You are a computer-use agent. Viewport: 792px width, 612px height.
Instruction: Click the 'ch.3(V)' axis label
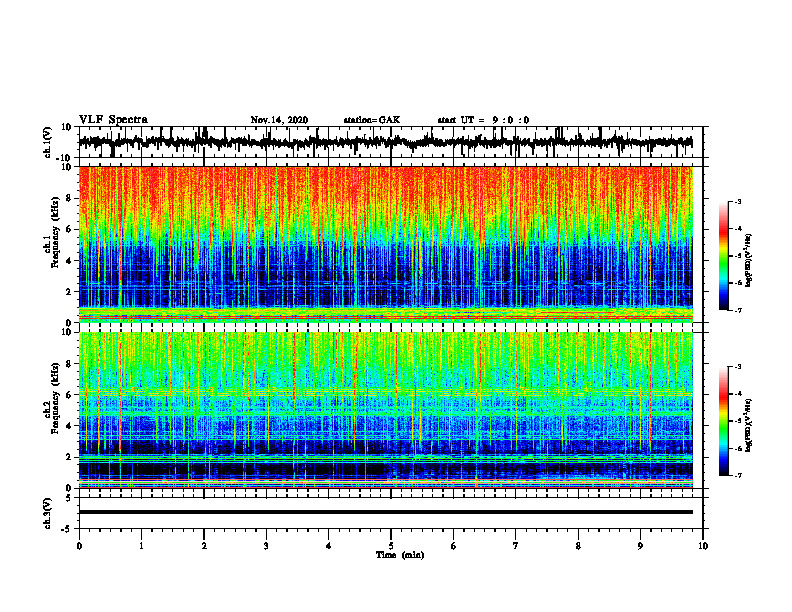point(48,513)
